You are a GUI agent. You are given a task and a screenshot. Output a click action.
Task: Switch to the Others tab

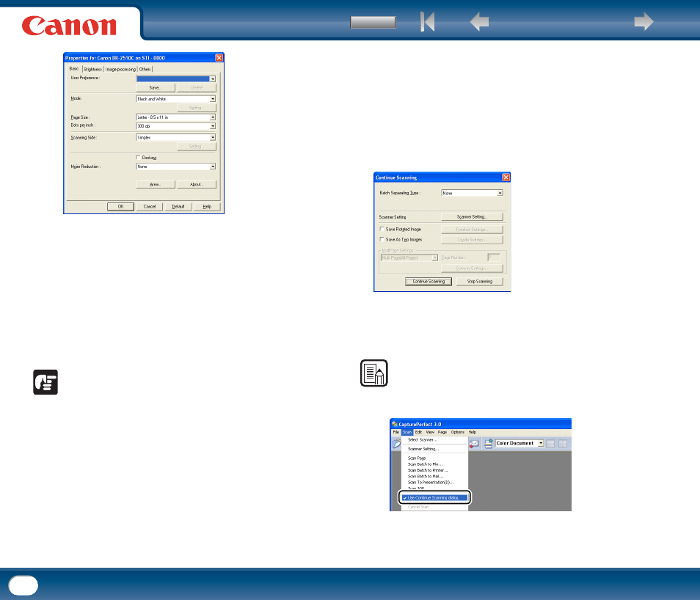tap(145, 69)
